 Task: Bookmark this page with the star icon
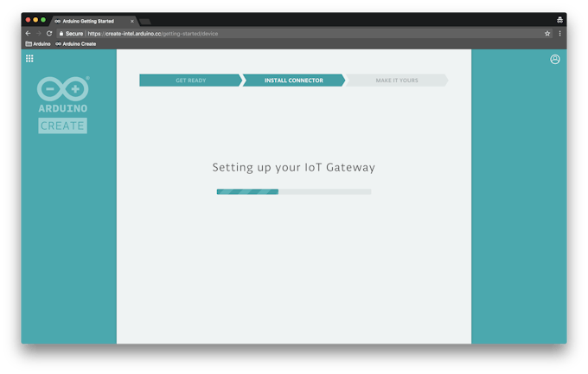pos(547,34)
